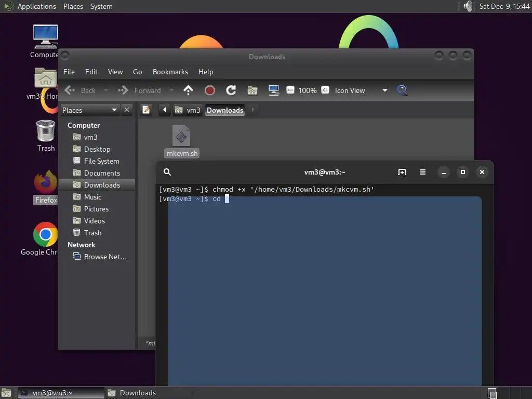Screen dimensions: 532x399
Task: Select Pictures in the sidebar
Action: click(x=97, y=209)
